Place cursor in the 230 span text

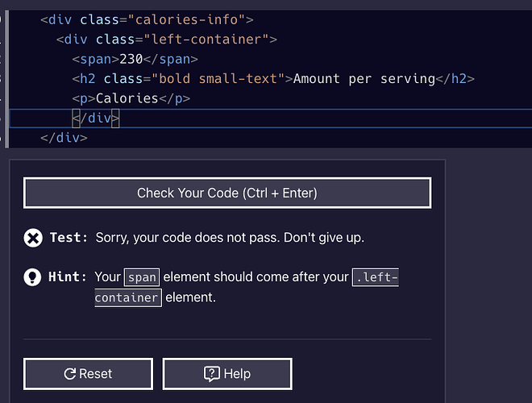[x=131, y=59]
